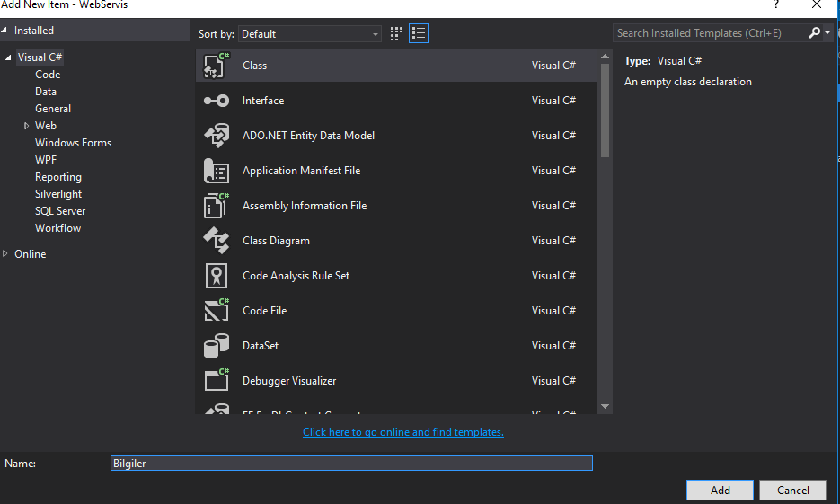Choose the Interface template icon
This screenshot has height=504, width=840.
[x=217, y=101]
